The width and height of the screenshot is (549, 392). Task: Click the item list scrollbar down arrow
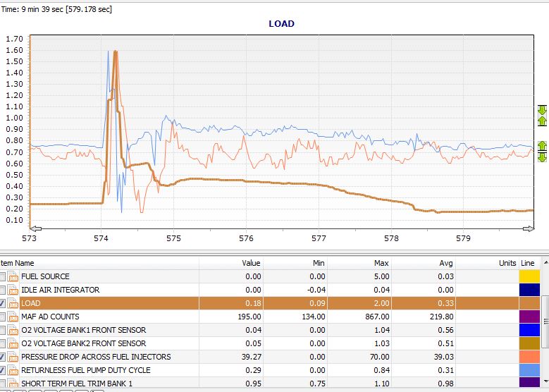(545, 381)
